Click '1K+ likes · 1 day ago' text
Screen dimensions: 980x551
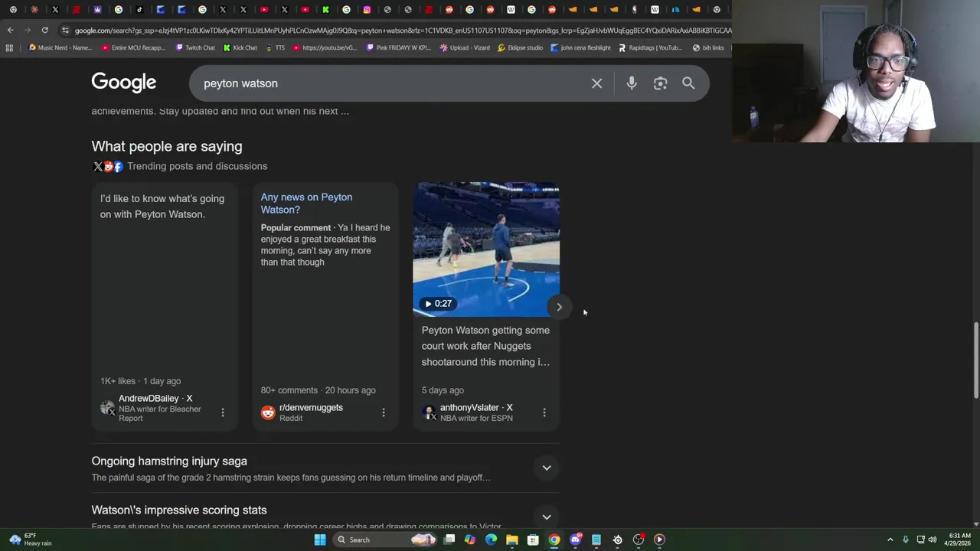[140, 381]
